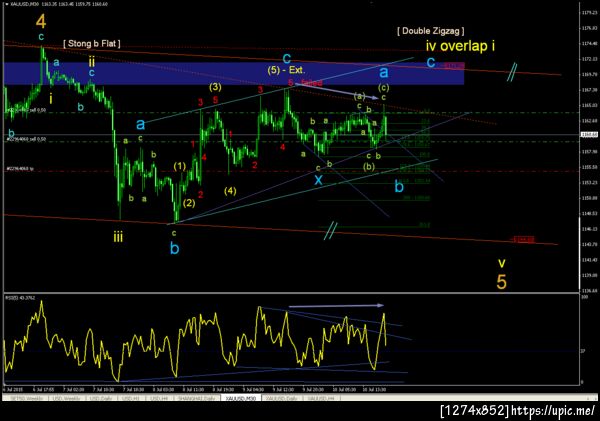The width and height of the screenshot is (600, 421).
Task: Open the USD,H1 chart tab
Action: [x=130, y=398]
